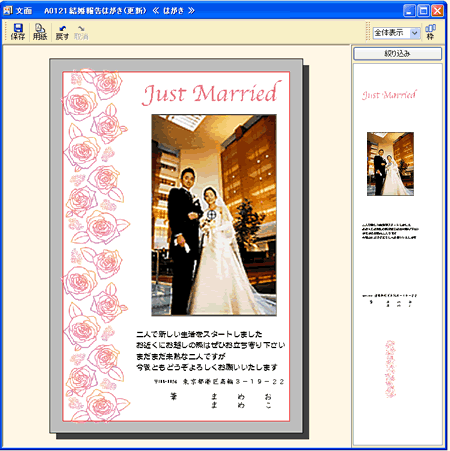Open the 全体表示 zoom dropdown

[x=396, y=33]
